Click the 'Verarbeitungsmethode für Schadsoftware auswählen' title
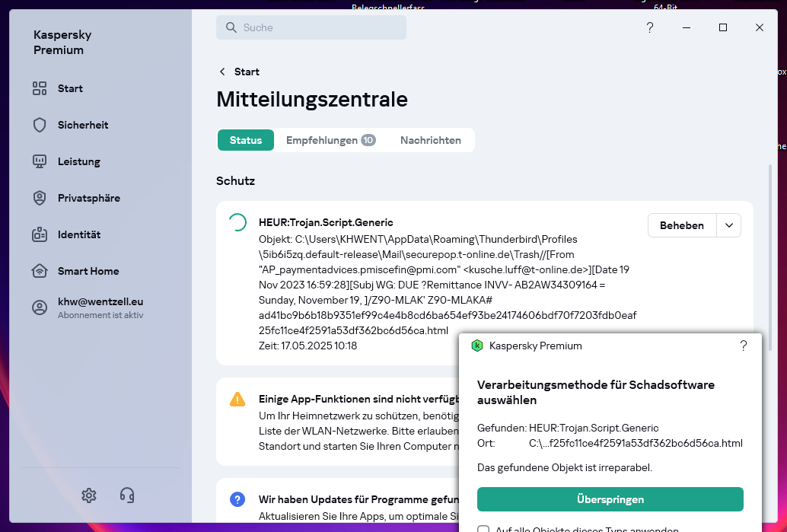Image resolution: width=787 pixels, height=532 pixels. click(x=596, y=393)
